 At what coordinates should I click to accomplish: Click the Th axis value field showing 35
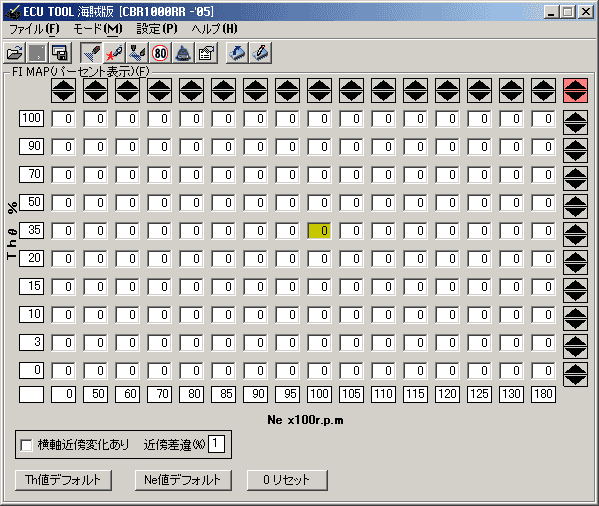point(32,230)
